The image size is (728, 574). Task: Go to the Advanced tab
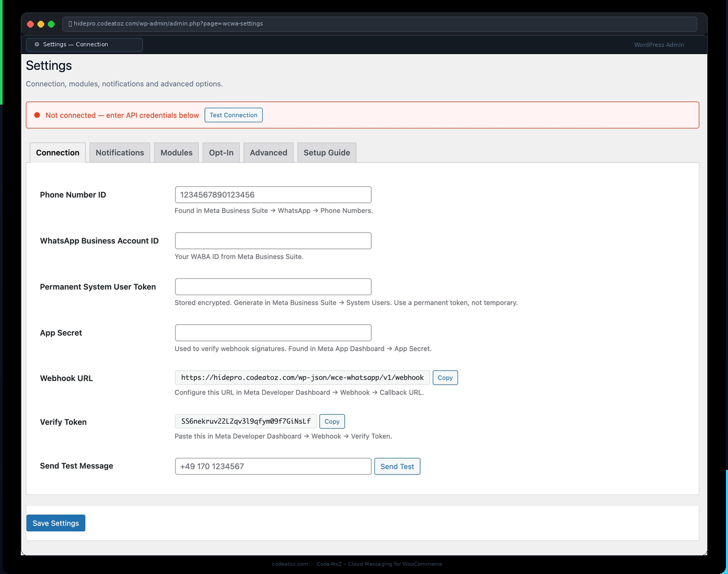(268, 152)
